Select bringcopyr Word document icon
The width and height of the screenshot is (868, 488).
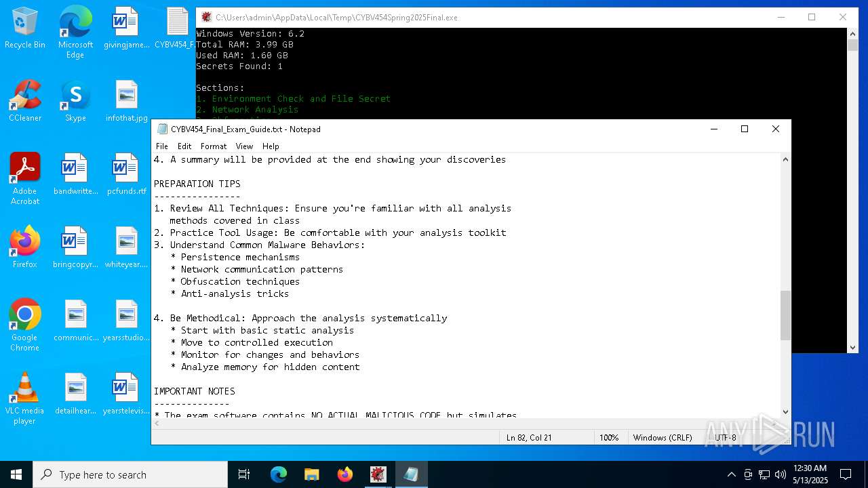75,248
